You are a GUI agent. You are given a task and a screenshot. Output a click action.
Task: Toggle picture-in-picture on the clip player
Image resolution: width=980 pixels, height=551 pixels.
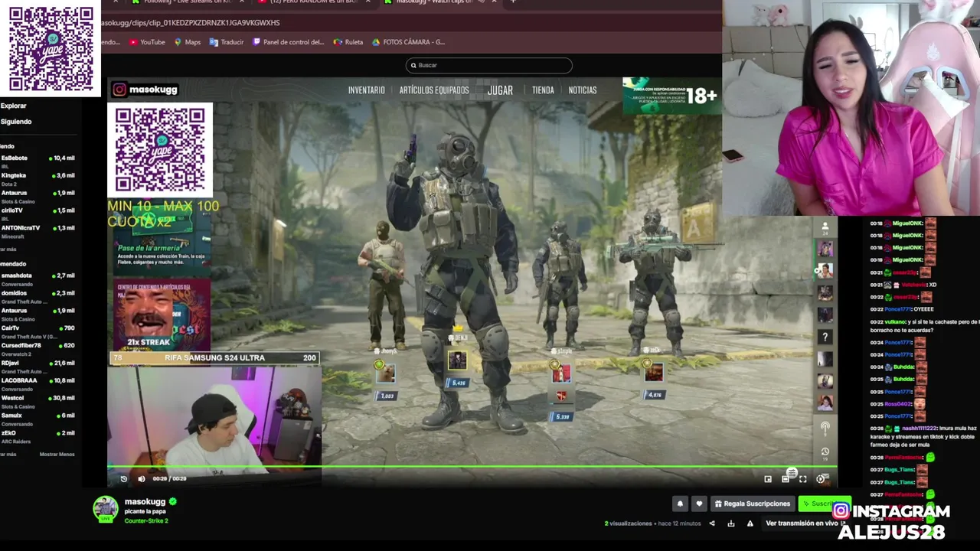click(x=768, y=479)
